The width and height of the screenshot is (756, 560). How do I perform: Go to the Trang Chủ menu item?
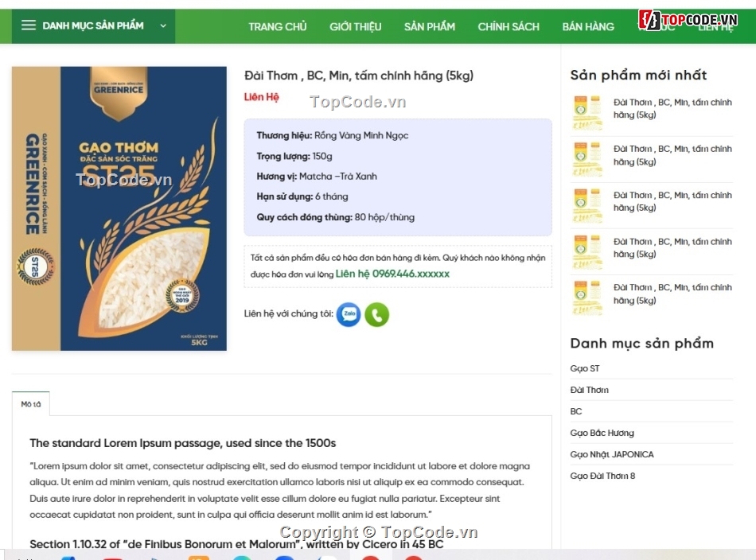pos(277,26)
